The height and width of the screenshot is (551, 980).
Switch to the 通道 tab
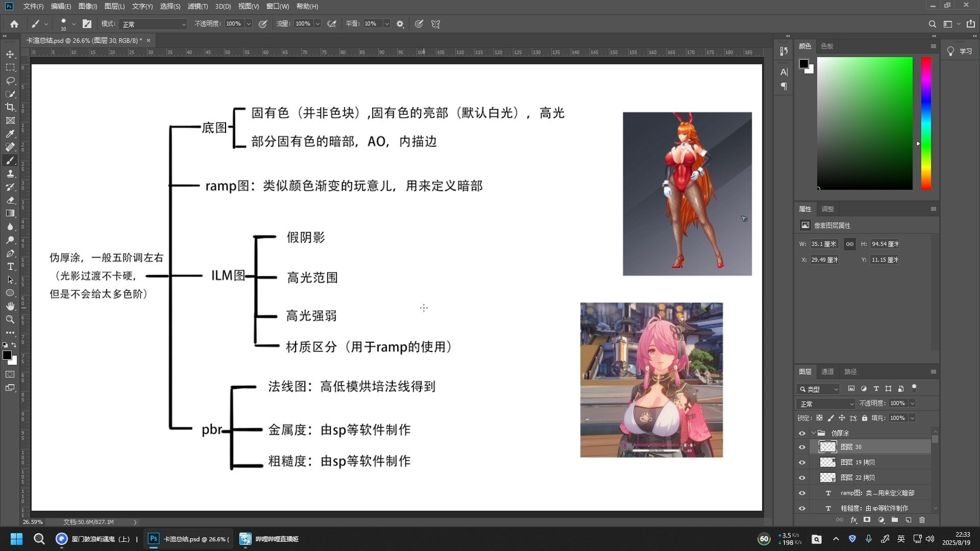pos(827,371)
